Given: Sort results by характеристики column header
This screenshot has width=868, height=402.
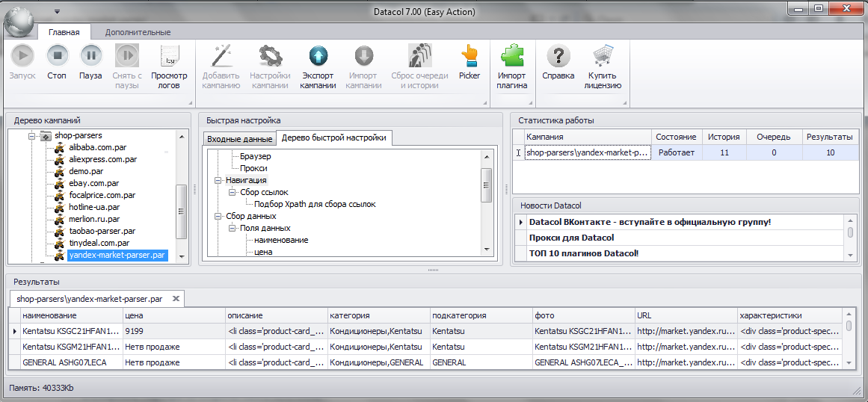Looking at the screenshot, I should [789, 315].
